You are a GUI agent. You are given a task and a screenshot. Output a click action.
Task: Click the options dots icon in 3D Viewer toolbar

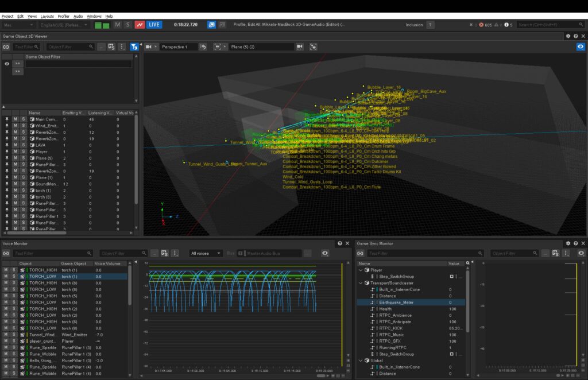(x=122, y=46)
